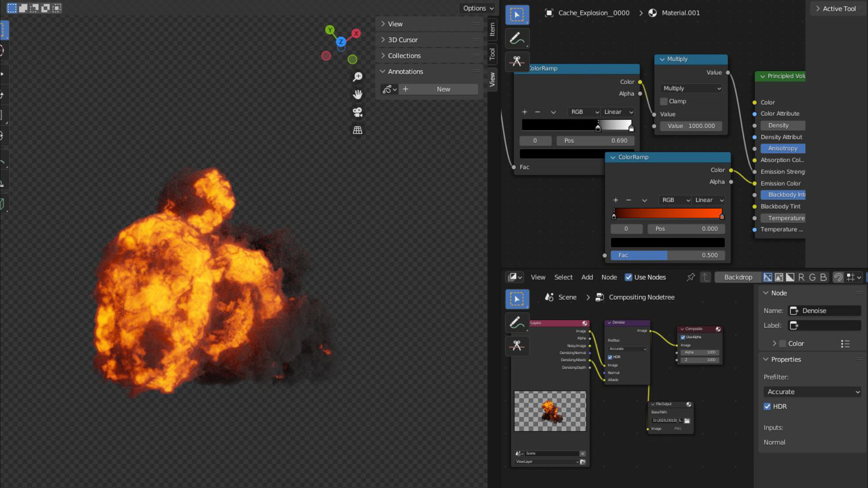Viewport: 868px width, 488px height.
Task: Click the Backdrop button in the compositor header
Action: click(737, 277)
